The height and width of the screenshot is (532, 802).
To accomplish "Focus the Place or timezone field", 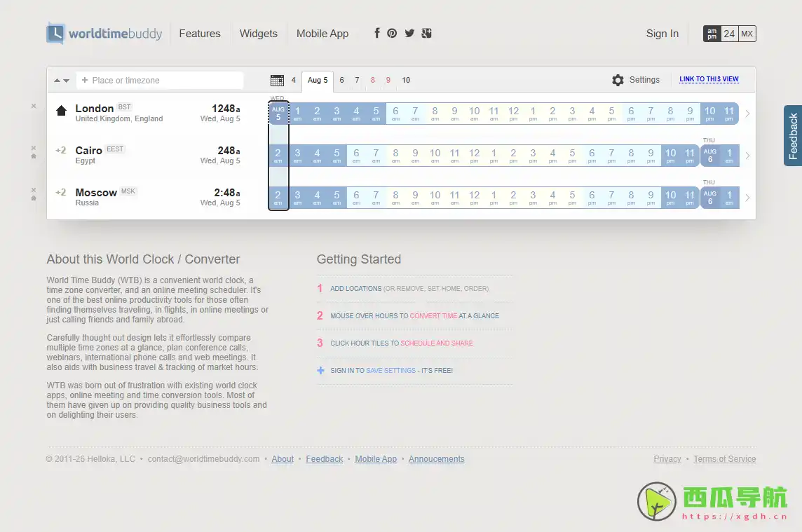I will [160, 81].
